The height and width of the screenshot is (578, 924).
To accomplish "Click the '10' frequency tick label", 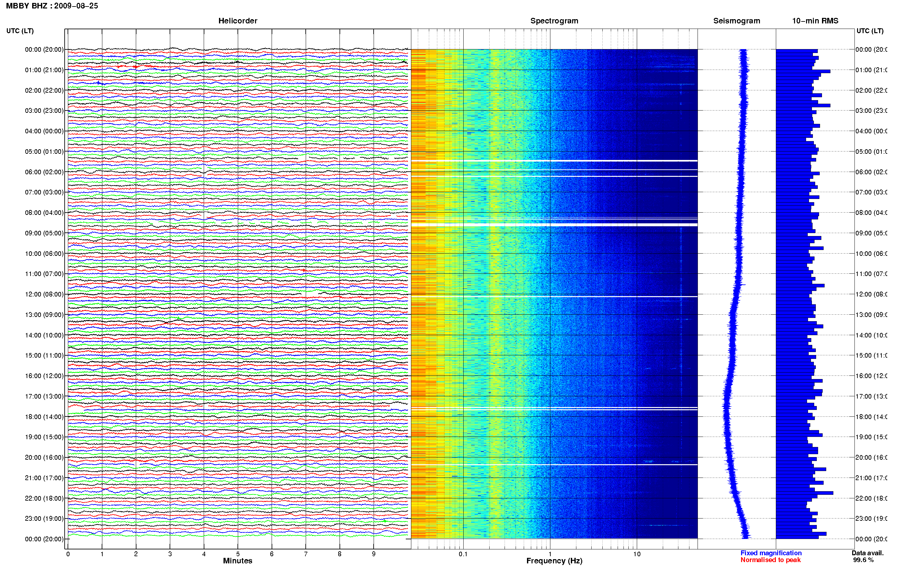I will (x=637, y=554).
